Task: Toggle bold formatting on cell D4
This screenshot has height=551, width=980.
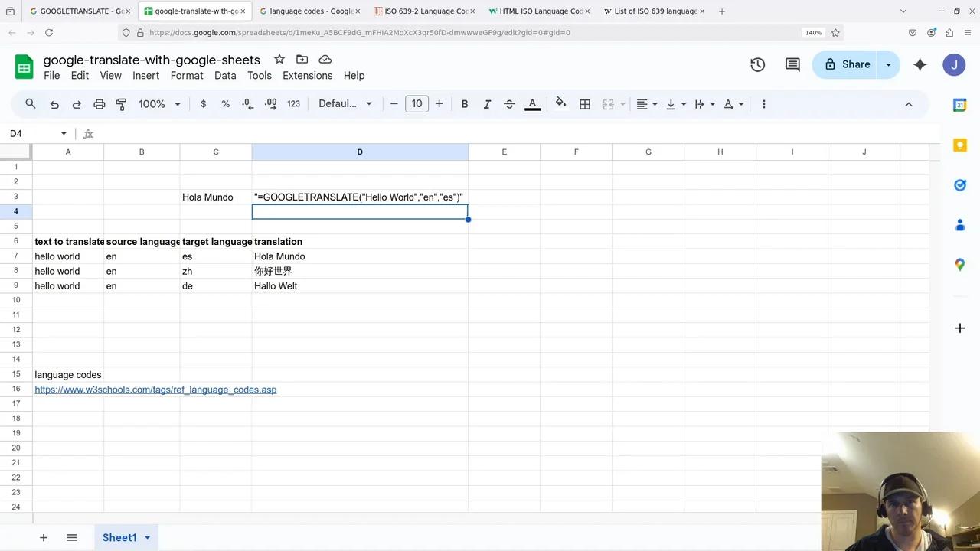Action: click(x=464, y=103)
